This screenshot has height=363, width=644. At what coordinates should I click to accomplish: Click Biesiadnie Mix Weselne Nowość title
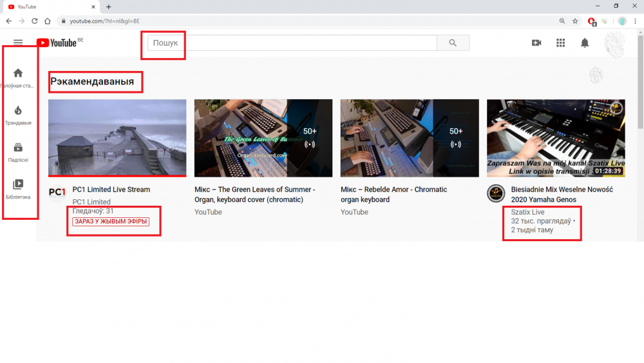[x=562, y=195]
